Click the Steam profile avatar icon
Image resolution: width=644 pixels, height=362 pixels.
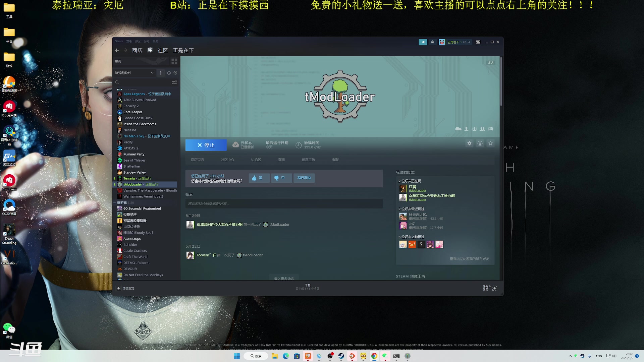coord(442,42)
